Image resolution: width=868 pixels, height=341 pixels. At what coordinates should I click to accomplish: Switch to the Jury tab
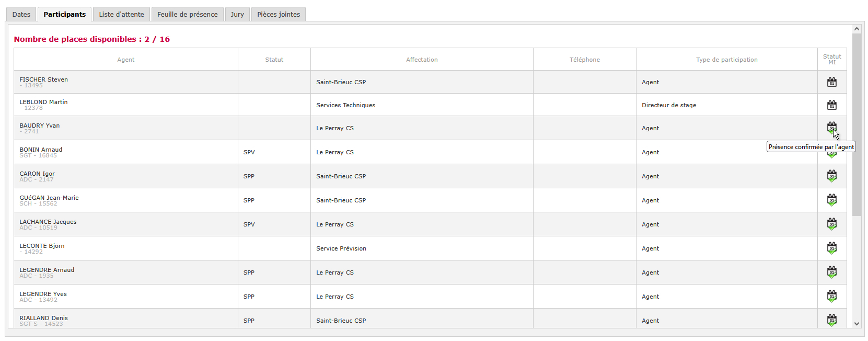coord(237,14)
